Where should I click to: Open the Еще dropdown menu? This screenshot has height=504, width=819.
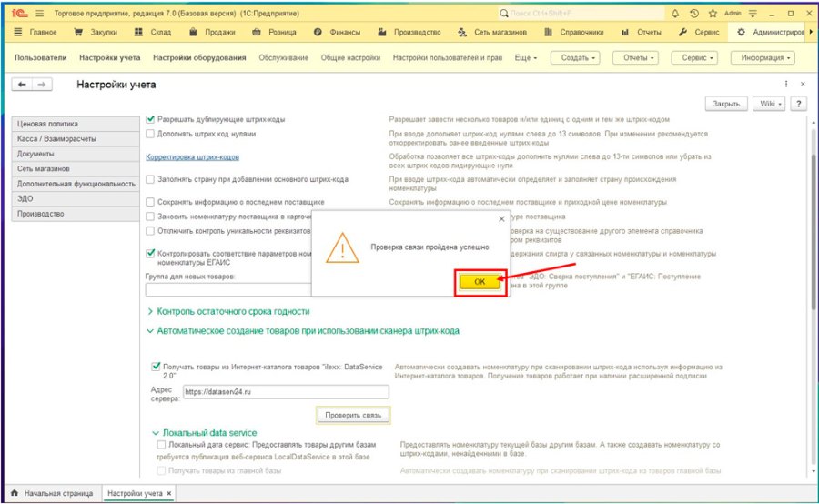pos(525,58)
